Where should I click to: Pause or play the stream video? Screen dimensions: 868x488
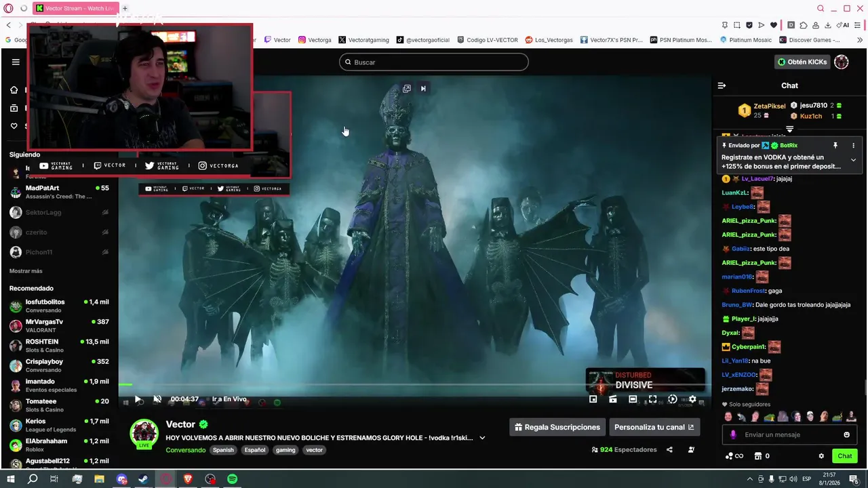[138, 399]
